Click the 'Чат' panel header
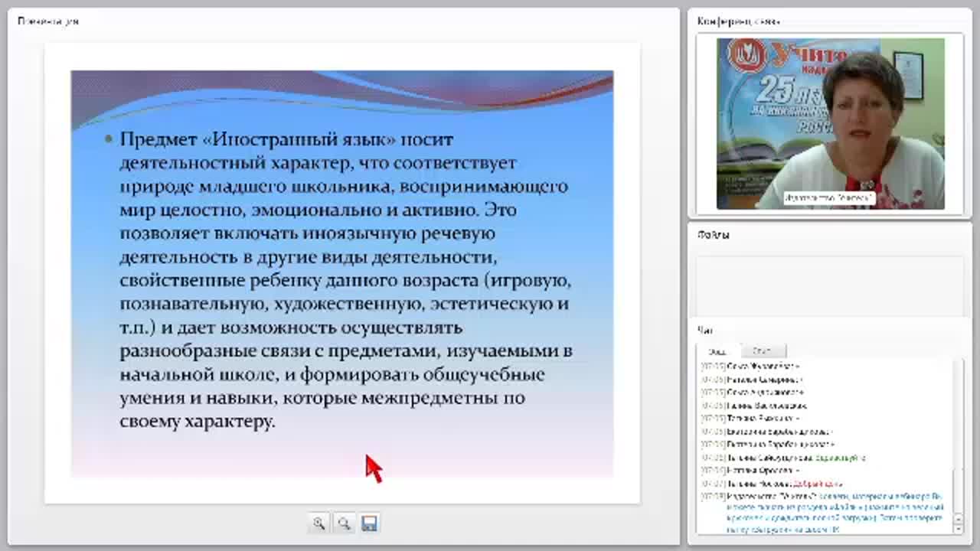This screenshot has height=551, width=980. click(704, 331)
